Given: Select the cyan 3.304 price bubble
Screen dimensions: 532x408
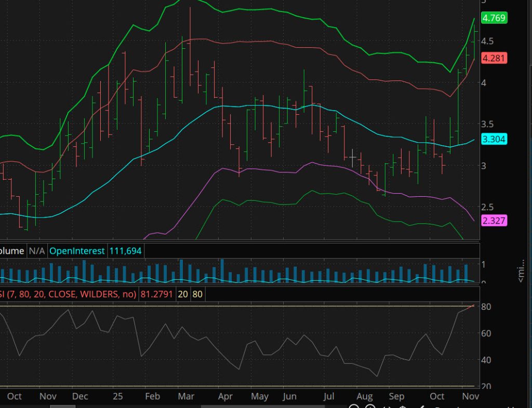Looking at the screenshot, I should pyautogui.click(x=494, y=139).
